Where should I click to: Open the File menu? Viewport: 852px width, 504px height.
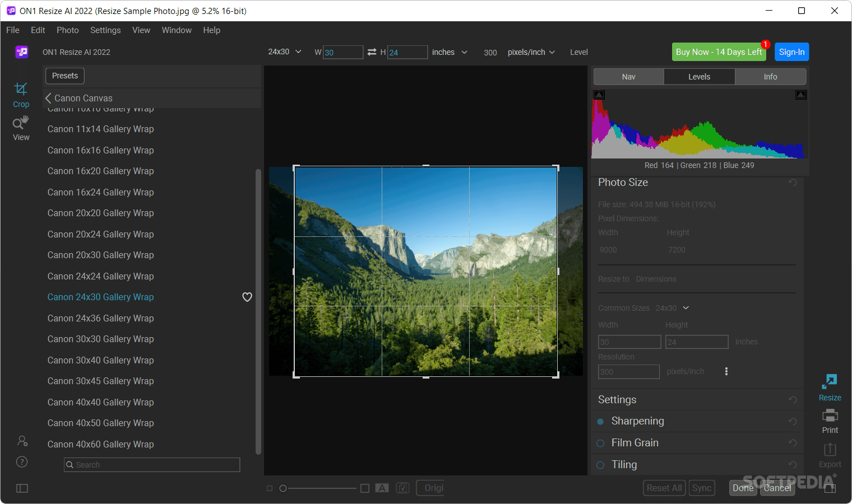[13, 30]
